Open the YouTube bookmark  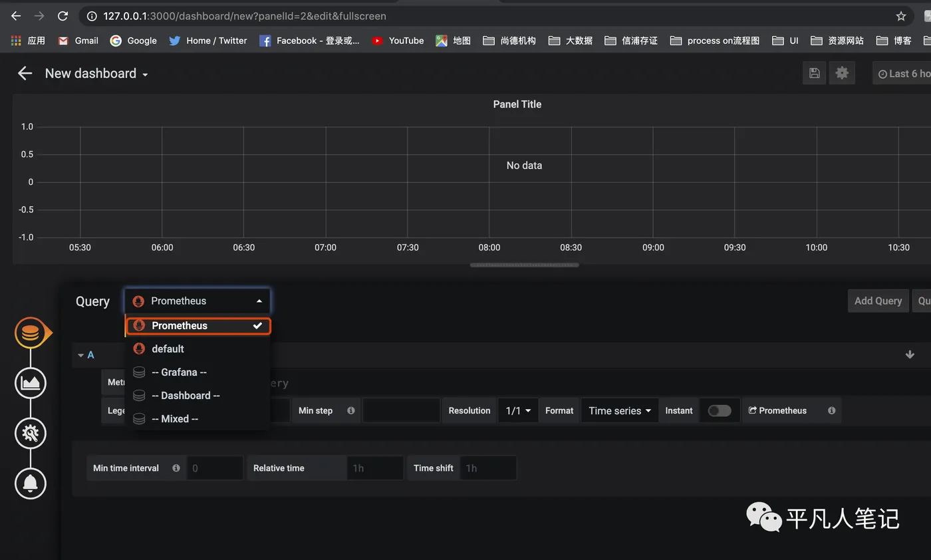point(398,41)
